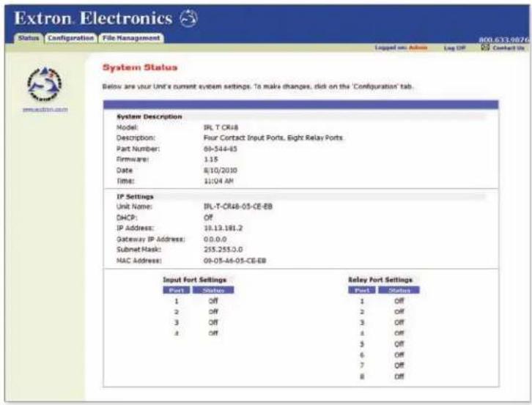
Task: Open the Status tab
Action: coord(29,38)
